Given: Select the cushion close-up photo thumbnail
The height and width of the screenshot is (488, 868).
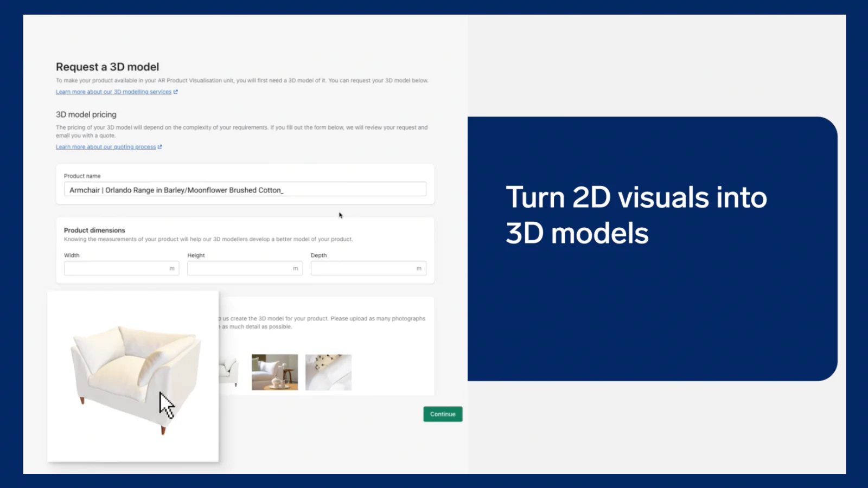Looking at the screenshot, I should [x=328, y=372].
